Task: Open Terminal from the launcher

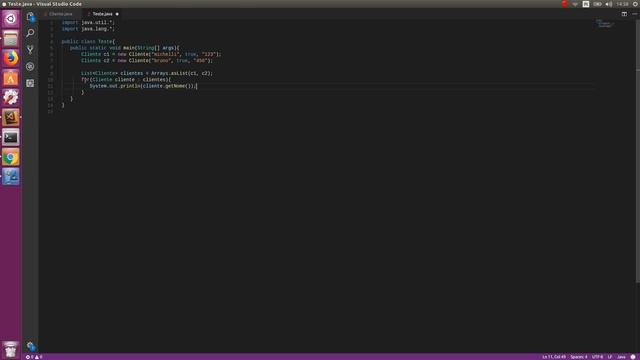Action: tap(11, 137)
